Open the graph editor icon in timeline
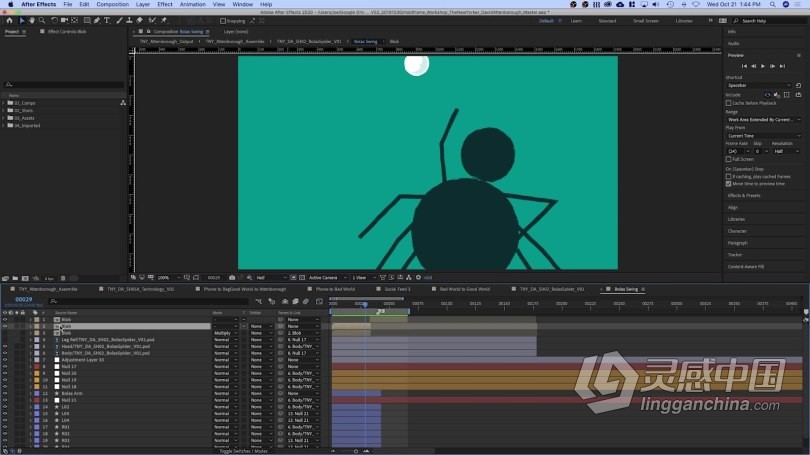 pyautogui.click(x=319, y=301)
